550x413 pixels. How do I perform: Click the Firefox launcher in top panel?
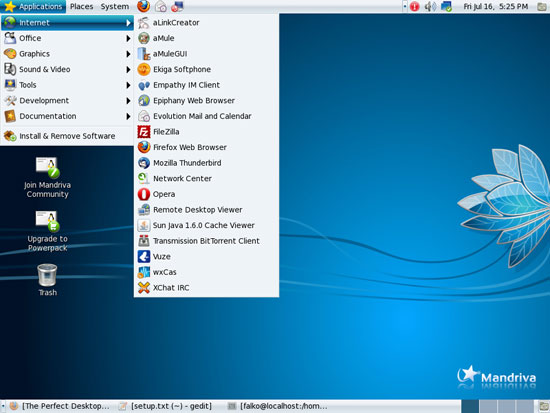[x=143, y=6]
